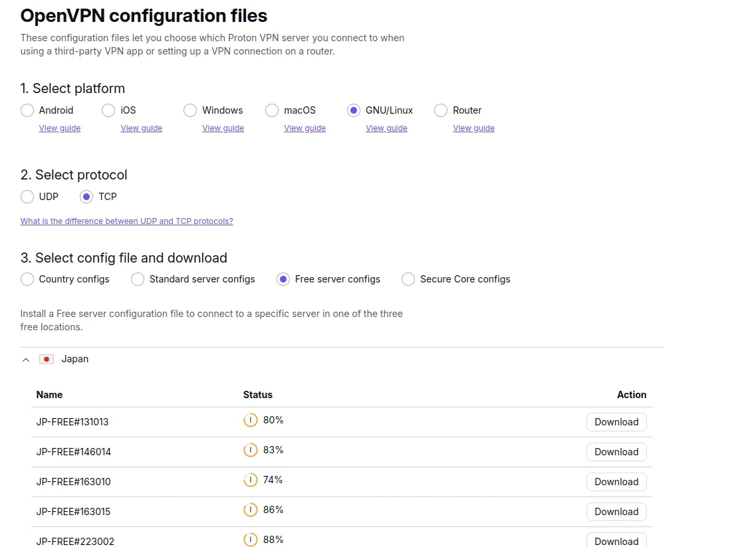This screenshot has width=756, height=549.
Task: Open View guide link under macOS
Action: 305,128
